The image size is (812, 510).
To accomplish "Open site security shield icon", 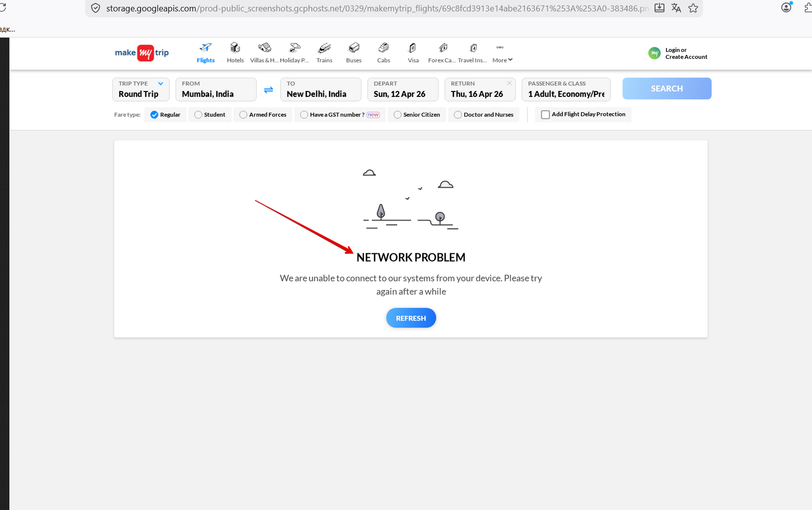I will pos(96,8).
